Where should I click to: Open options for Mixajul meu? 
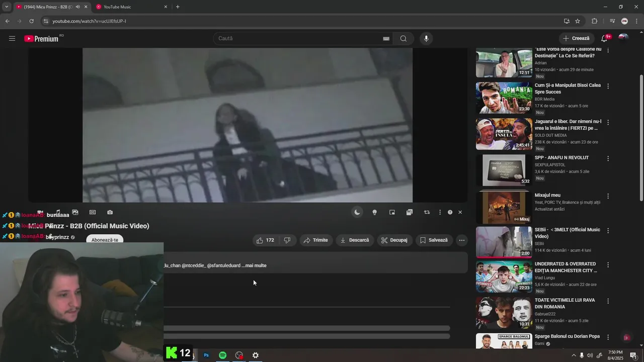(x=608, y=196)
